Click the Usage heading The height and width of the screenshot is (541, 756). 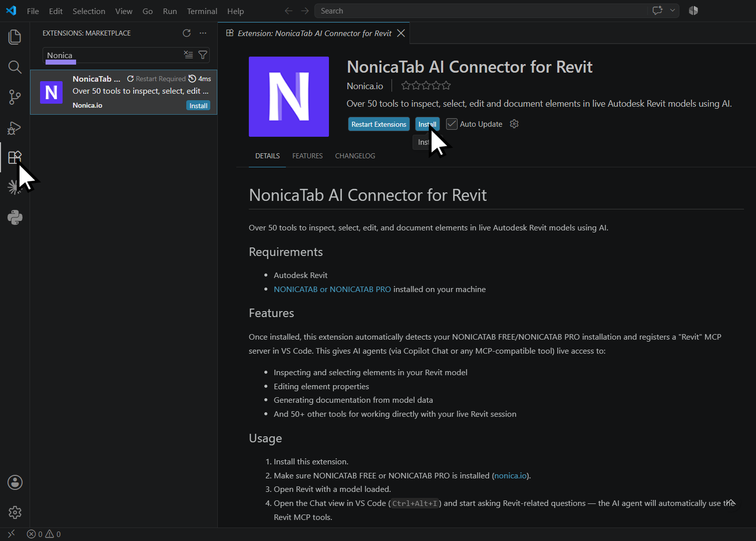pyautogui.click(x=265, y=438)
